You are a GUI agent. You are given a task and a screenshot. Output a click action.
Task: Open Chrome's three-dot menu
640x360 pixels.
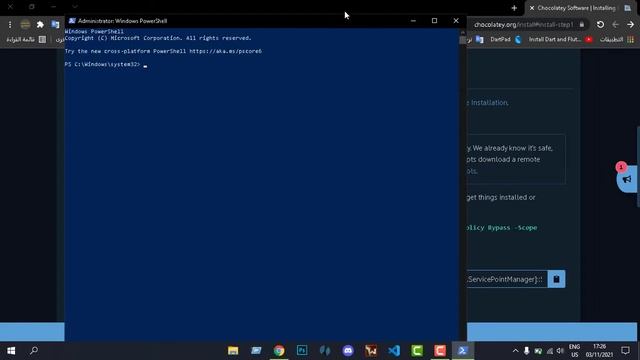[x=10, y=24]
